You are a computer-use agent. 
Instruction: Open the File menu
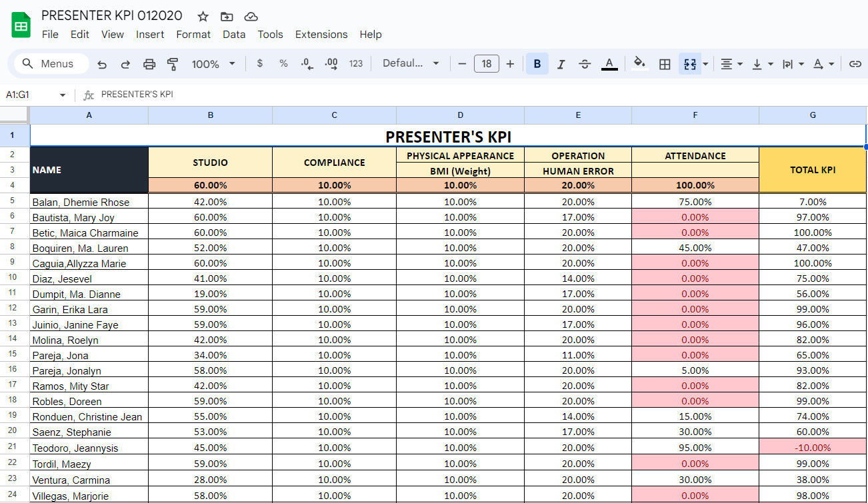click(50, 35)
